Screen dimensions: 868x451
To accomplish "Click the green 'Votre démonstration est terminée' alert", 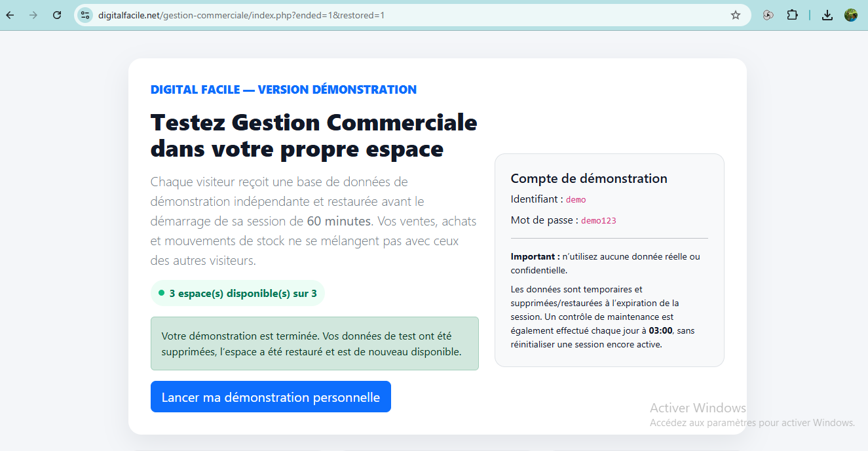I will click(x=314, y=343).
